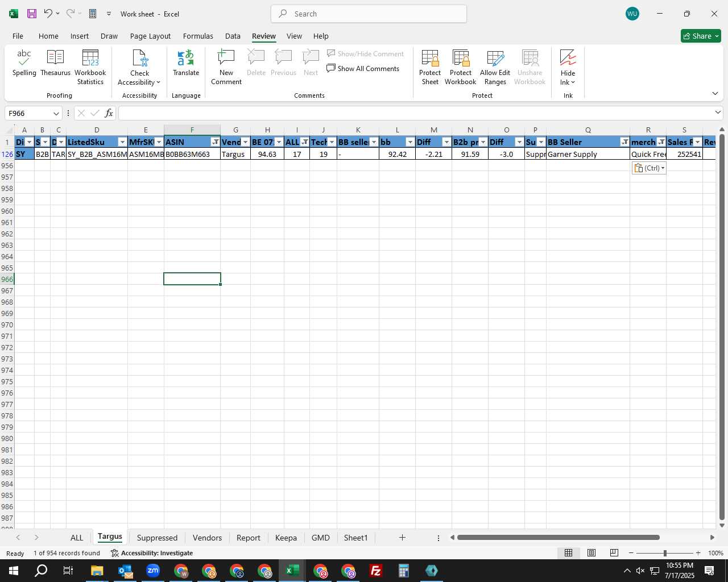Switch to the Home ribbon tab
The image size is (728, 582).
48,36
